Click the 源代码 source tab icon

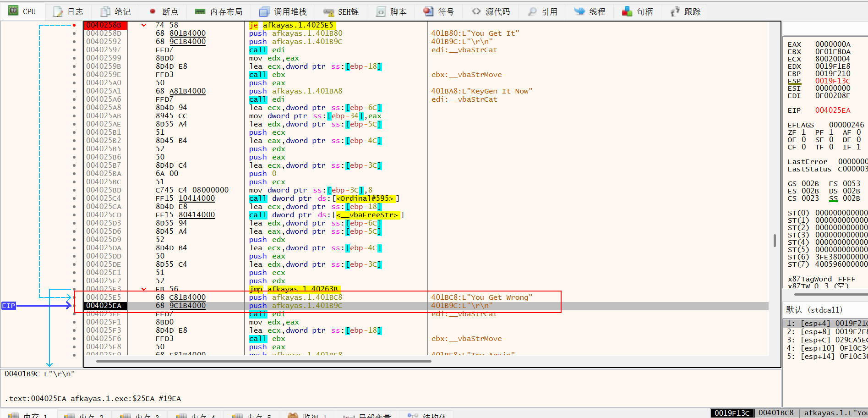click(x=476, y=11)
